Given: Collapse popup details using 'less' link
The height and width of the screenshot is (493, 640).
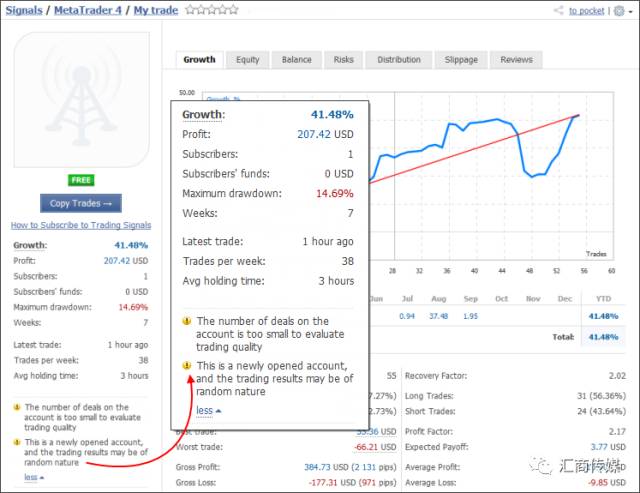Looking at the screenshot, I should [x=203, y=411].
